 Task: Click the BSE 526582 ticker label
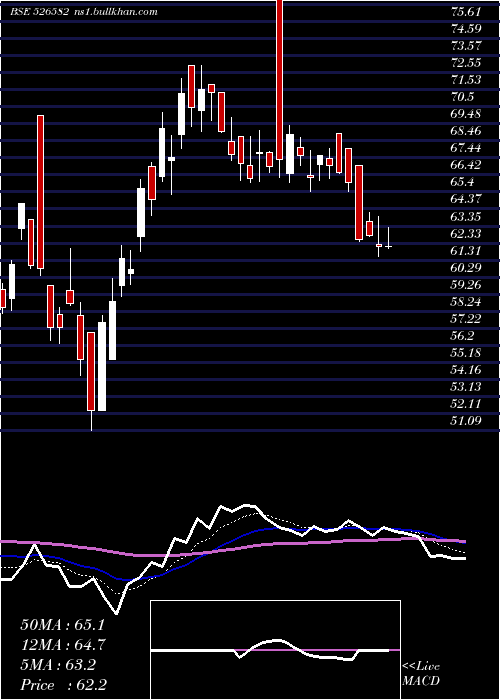click(39, 12)
